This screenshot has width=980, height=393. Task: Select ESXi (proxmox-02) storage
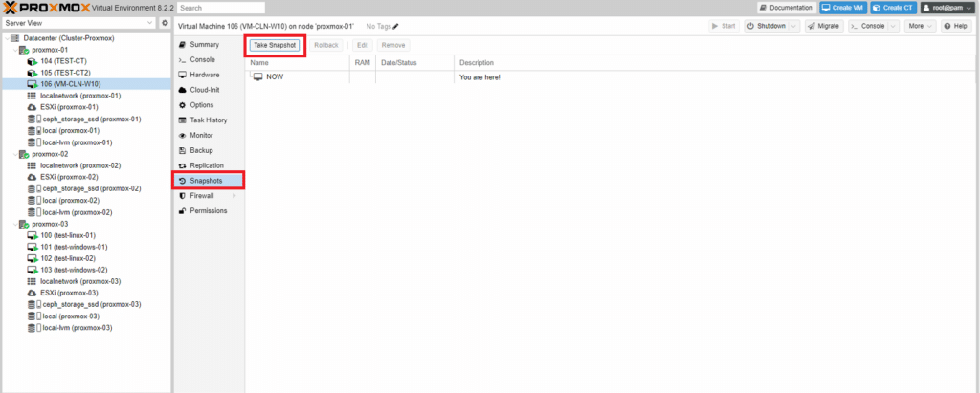(x=71, y=177)
